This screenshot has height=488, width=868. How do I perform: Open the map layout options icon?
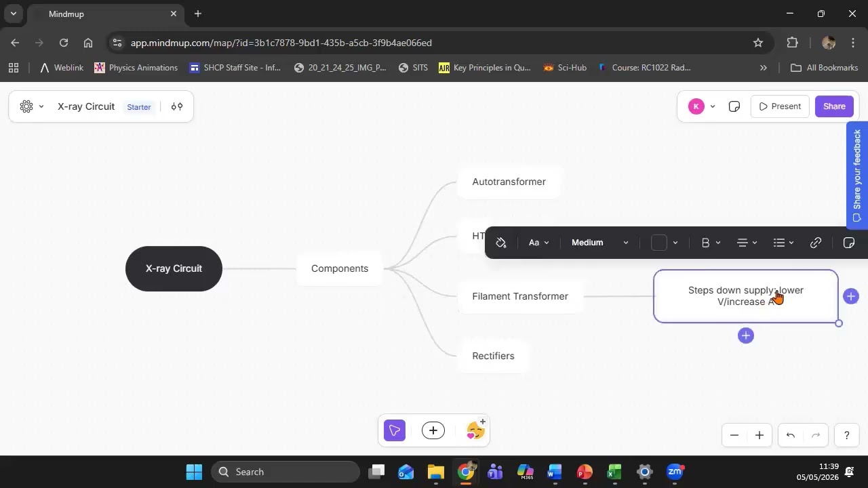[x=177, y=106]
